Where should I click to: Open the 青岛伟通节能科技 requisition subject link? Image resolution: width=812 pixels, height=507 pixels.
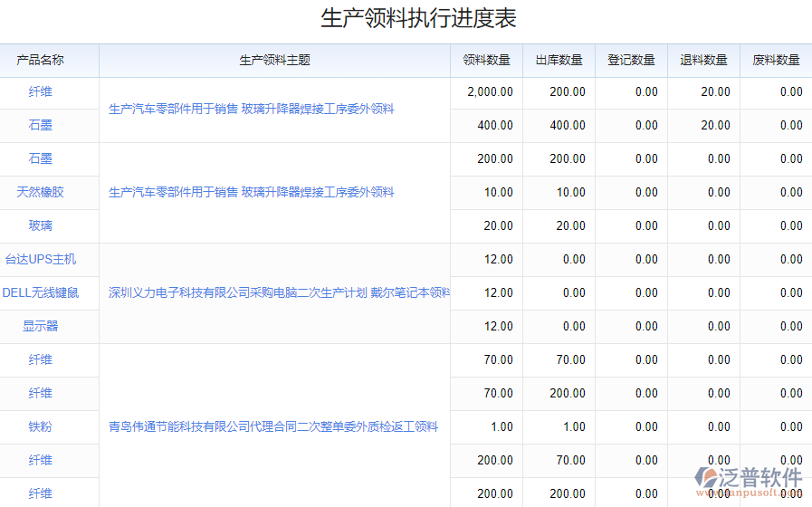point(272,426)
